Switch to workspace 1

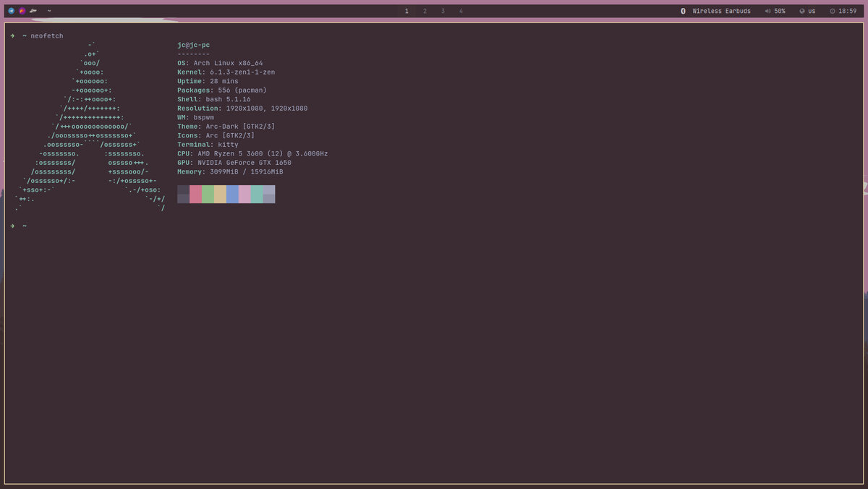(x=407, y=11)
